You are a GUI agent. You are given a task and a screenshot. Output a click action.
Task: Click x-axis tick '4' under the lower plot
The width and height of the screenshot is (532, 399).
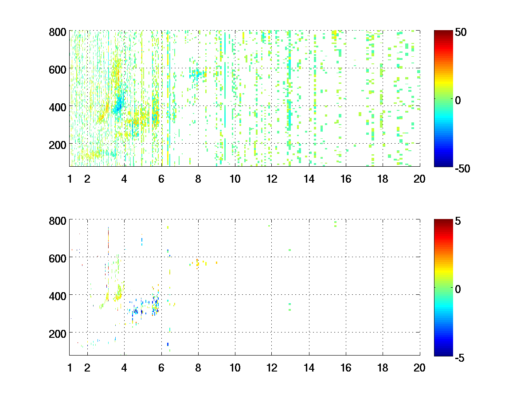tap(124, 368)
